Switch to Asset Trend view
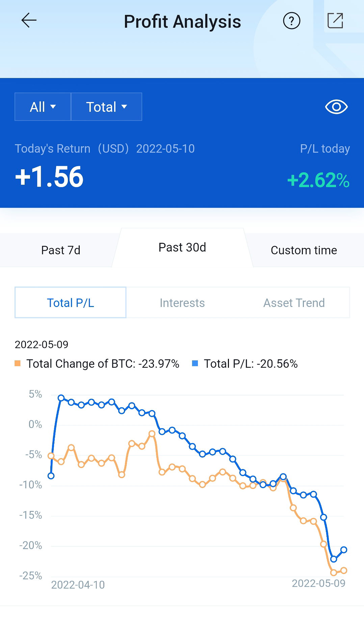The image size is (364, 622). (294, 303)
